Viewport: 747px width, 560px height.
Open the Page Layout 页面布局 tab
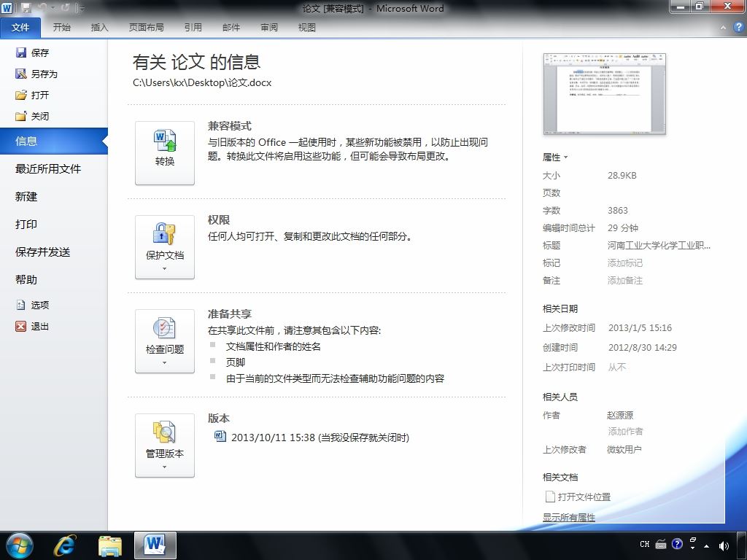point(146,27)
